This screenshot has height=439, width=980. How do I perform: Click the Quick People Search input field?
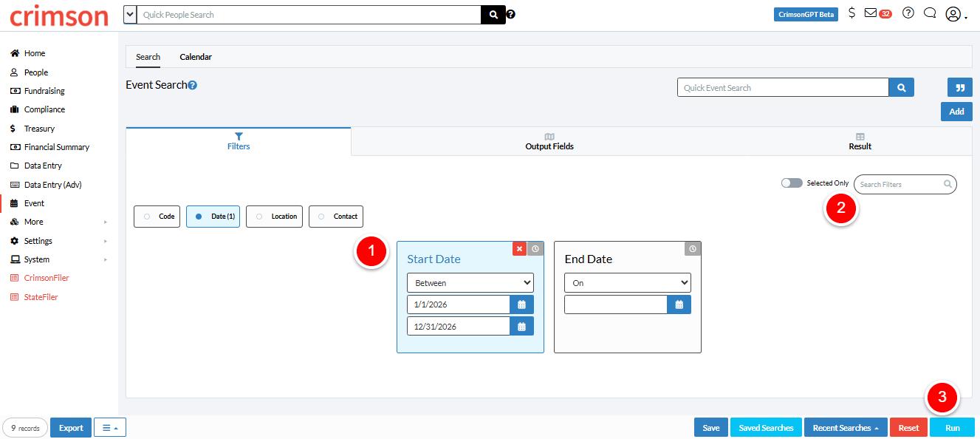coord(309,15)
